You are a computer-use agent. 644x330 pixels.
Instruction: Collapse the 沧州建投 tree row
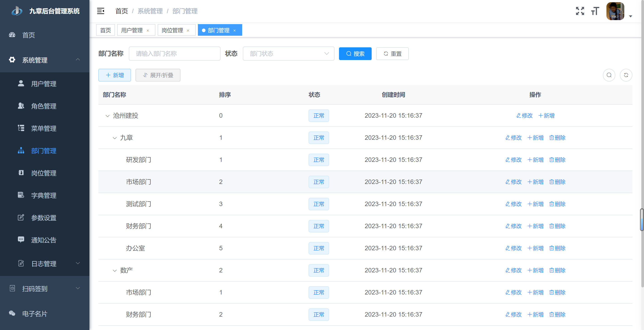pos(108,116)
